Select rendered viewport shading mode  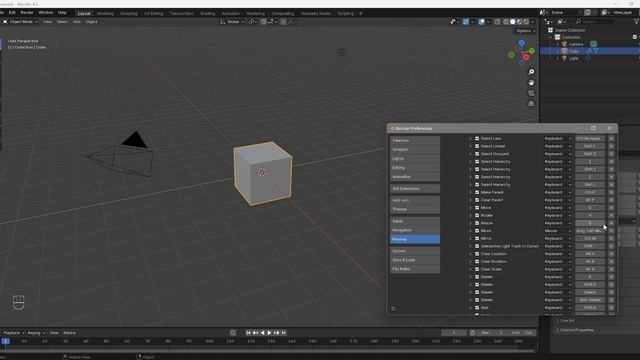coord(526,22)
